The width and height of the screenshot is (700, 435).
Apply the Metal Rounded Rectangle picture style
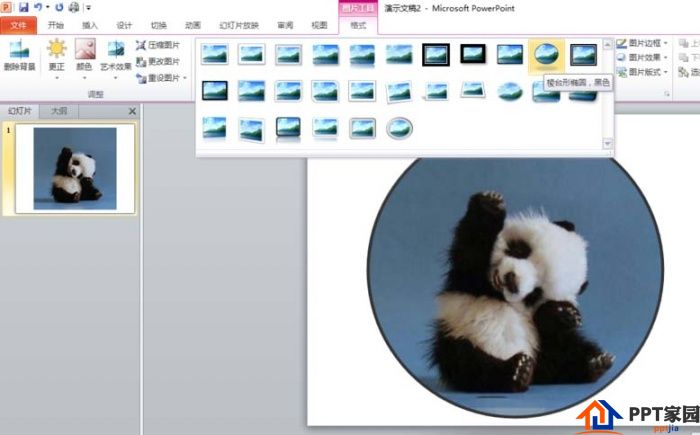pyautogui.click(x=362, y=129)
